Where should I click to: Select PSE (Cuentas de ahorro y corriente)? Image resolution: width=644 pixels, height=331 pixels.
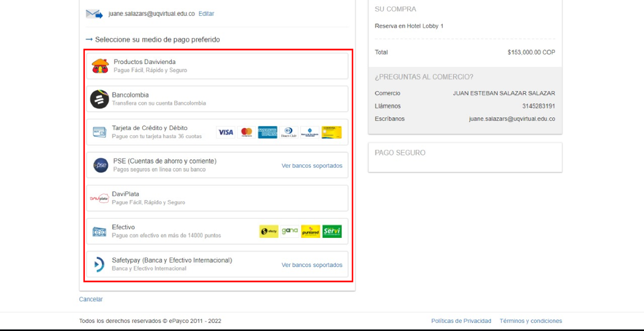[217, 165]
